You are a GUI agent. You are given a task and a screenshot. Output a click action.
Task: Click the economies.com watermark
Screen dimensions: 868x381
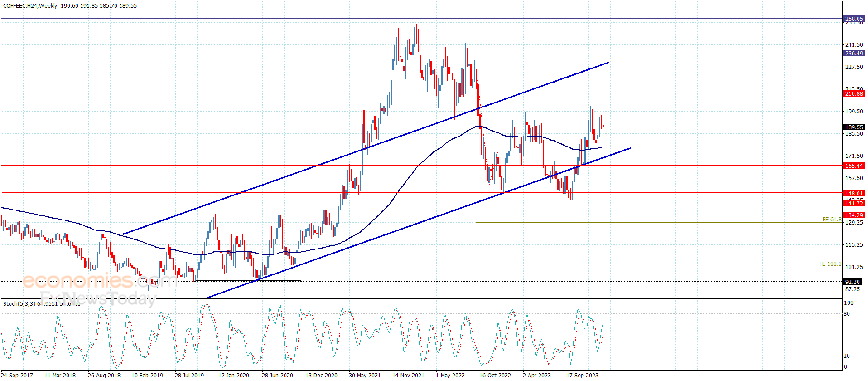click(99, 281)
